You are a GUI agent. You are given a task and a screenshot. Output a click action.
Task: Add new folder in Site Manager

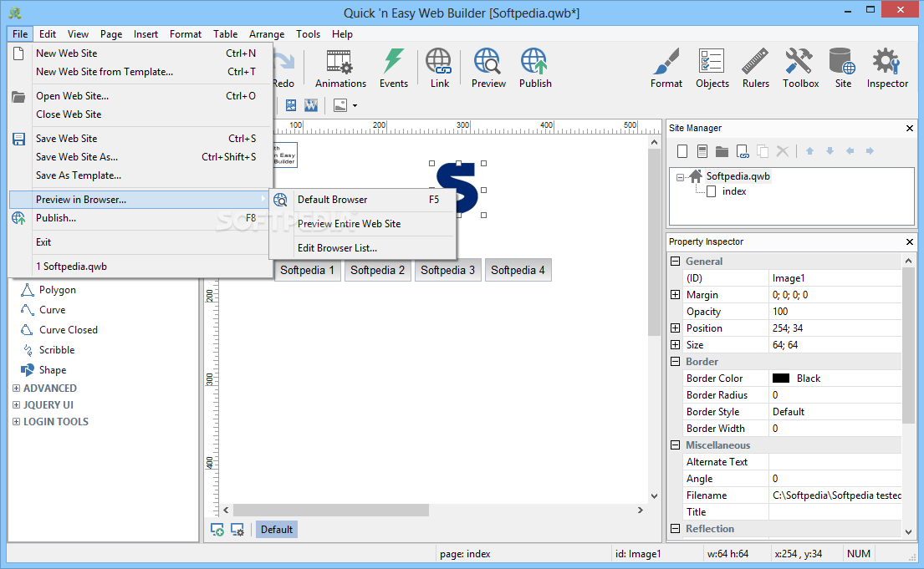[722, 151]
